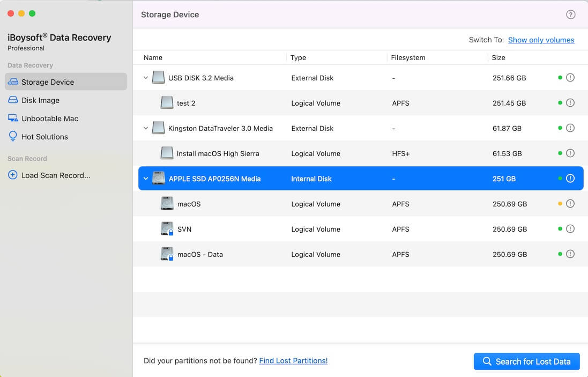Click the Search for Lost Data button
The height and width of the screenshot is (377, 588).
pos(526,361)
